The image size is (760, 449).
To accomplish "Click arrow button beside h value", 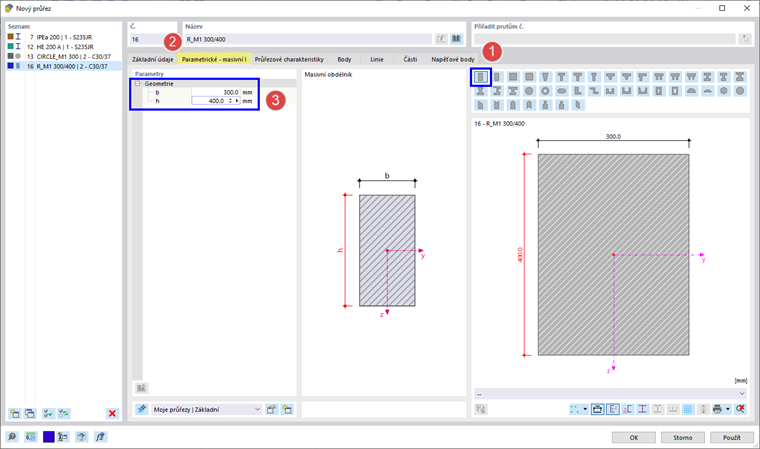I will [x=237, y=101].
